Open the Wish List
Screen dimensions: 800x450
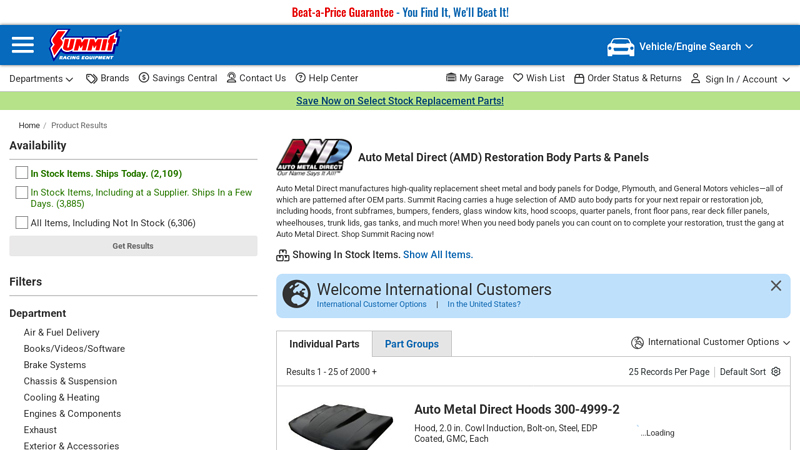(545, 78)
